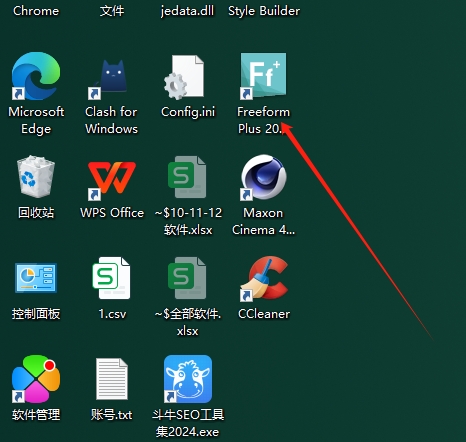Click the Style Builder label
This screenshot has width=466, height=442.
click(x=264, y=11)
